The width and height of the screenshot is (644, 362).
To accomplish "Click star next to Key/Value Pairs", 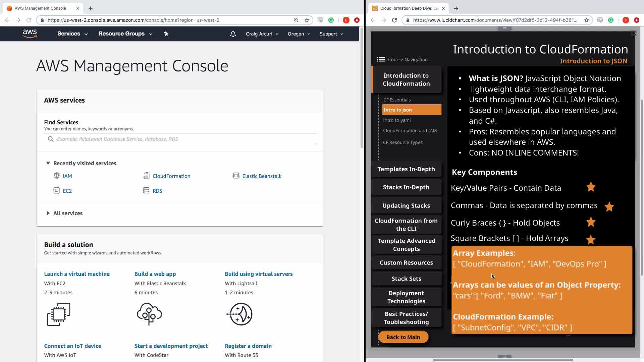I will coord(591,187).
